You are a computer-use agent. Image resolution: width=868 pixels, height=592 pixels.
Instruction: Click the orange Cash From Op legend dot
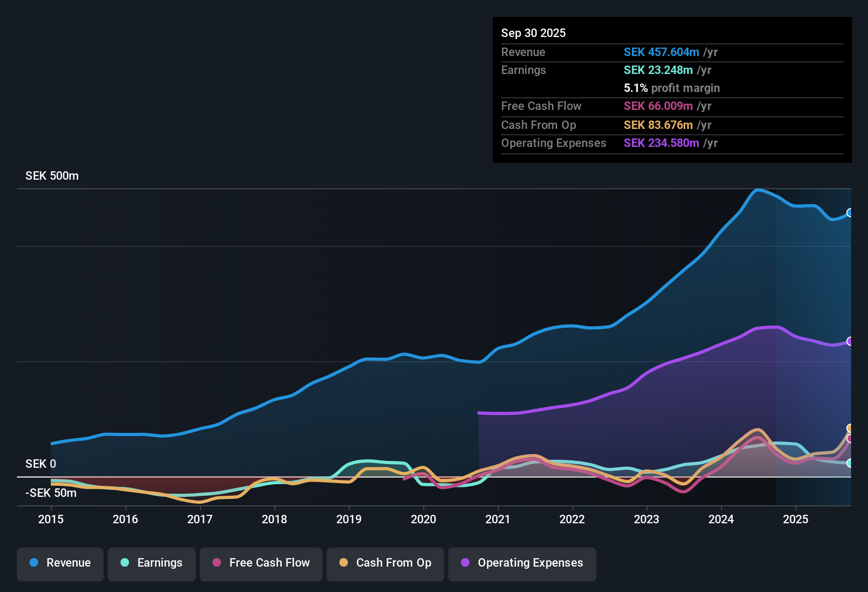click(x=344, y=562)
